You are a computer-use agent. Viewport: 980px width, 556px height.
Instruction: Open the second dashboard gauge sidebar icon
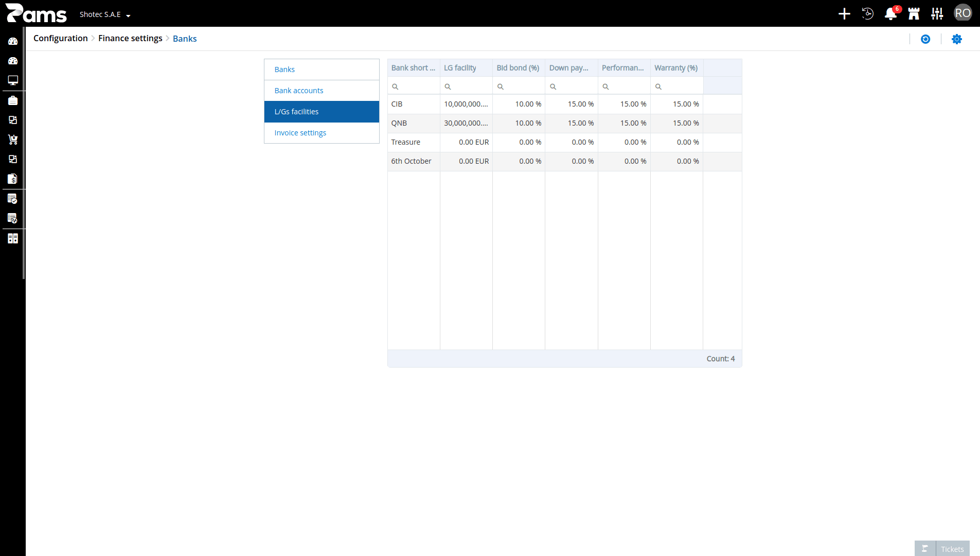(x=13, y=61)
